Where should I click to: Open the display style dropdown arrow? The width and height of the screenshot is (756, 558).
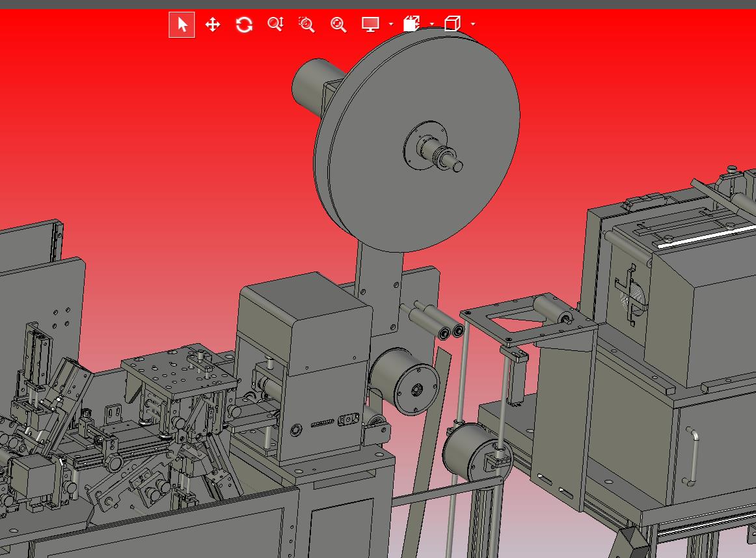(391, 24)
